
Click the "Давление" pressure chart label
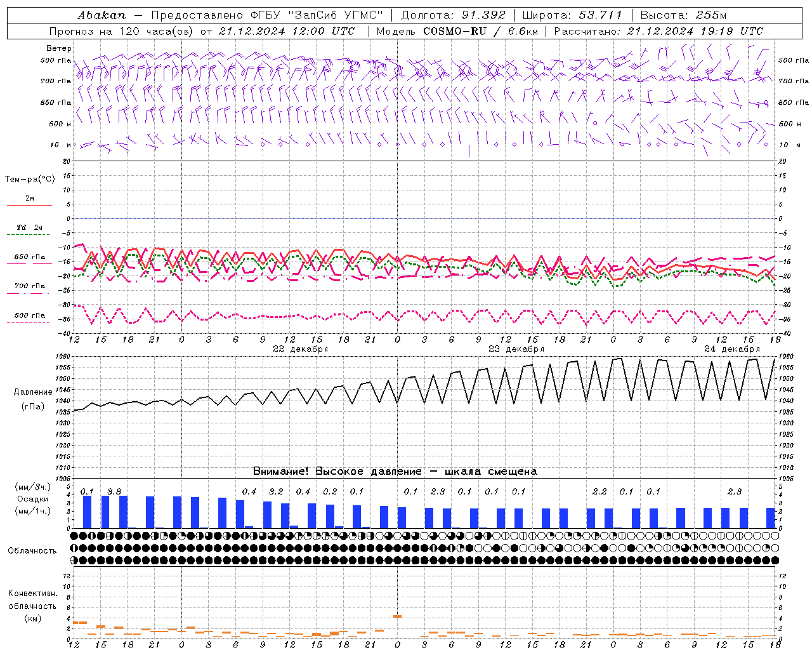click(x=33, y=392)
